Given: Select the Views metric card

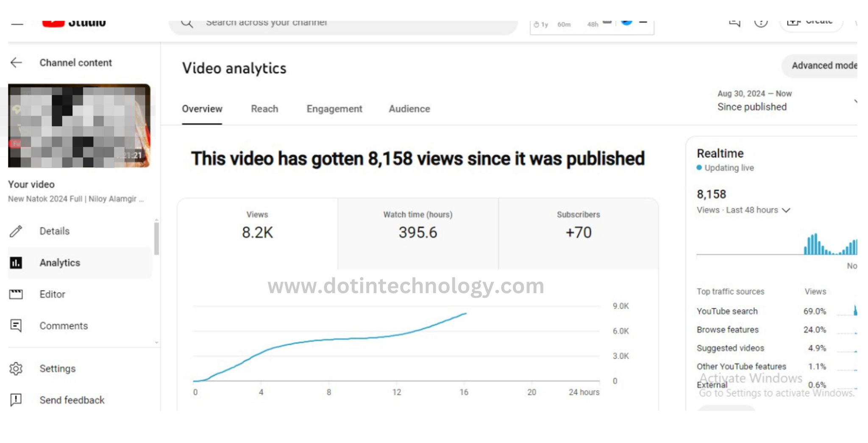Looking at the screenshot, I should 257,233.
